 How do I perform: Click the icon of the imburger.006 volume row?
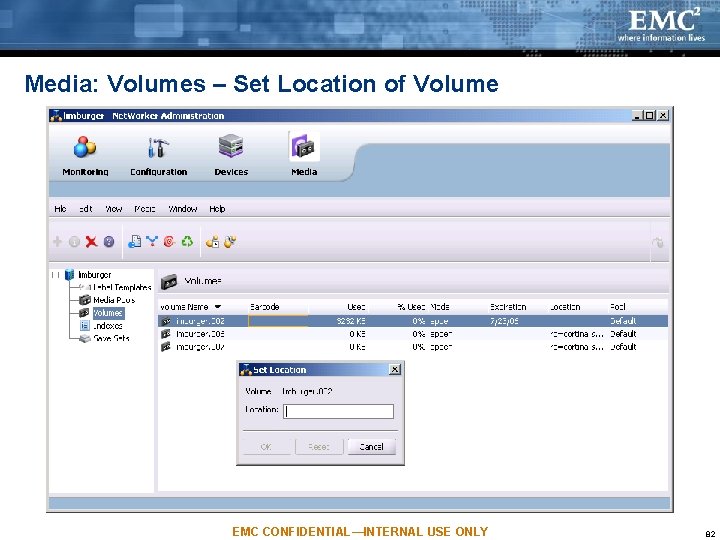[x=166, y=334]
